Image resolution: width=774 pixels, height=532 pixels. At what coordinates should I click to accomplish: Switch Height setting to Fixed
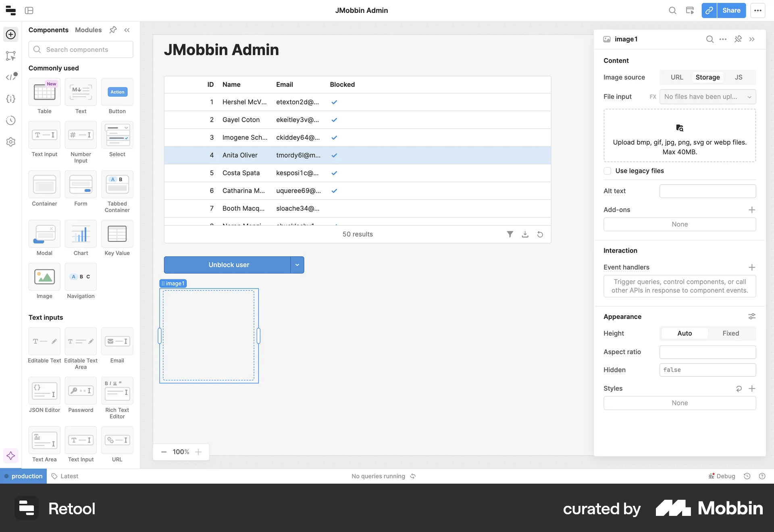pyautogui.click(x=730, y=333)
